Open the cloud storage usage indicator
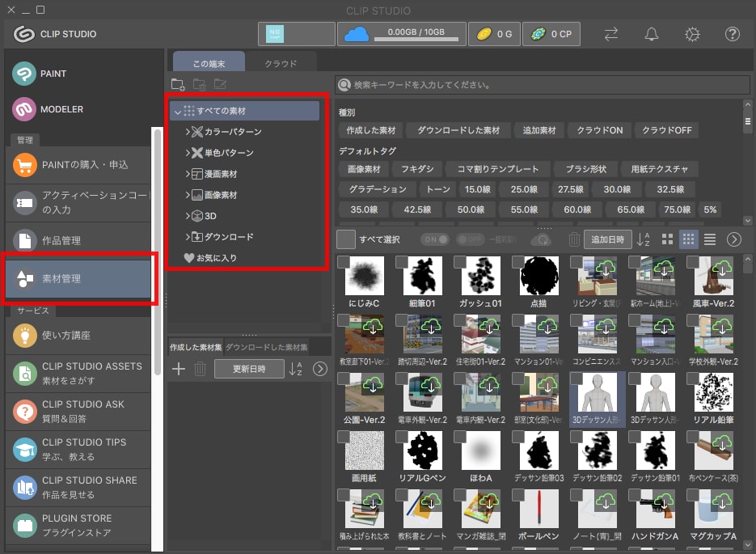Image resolution: width=756 pixels, height=554 pixels. (402, 34)
